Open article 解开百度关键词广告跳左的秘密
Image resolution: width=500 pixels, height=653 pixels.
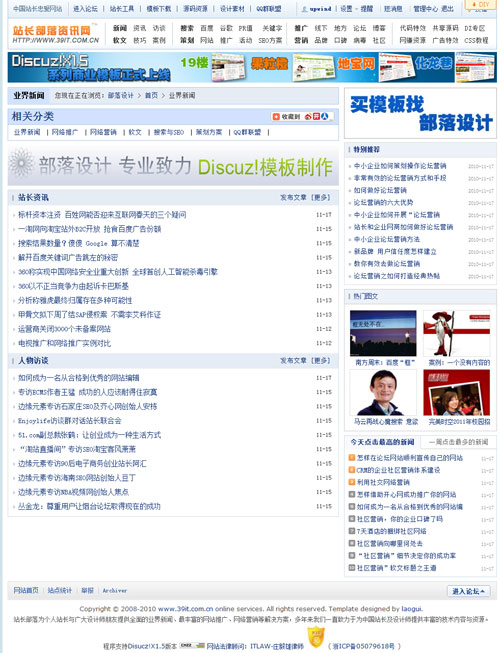(x=68, y=257)
